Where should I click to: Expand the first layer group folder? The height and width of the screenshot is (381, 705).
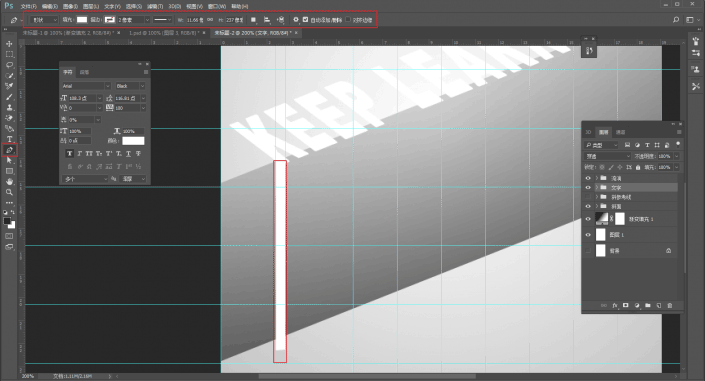click(597, 178)
